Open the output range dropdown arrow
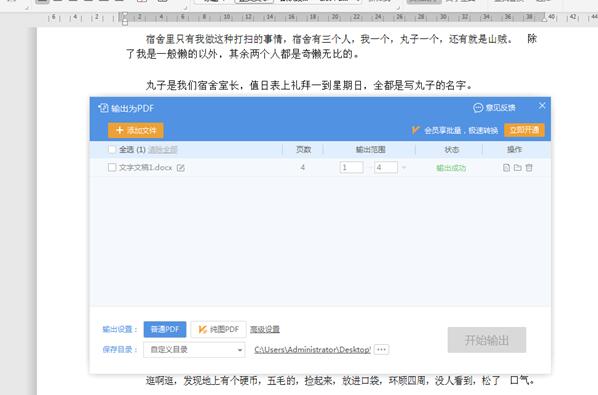Image resolution: width=598 pixels, height=395 pixels. (404, 168)
